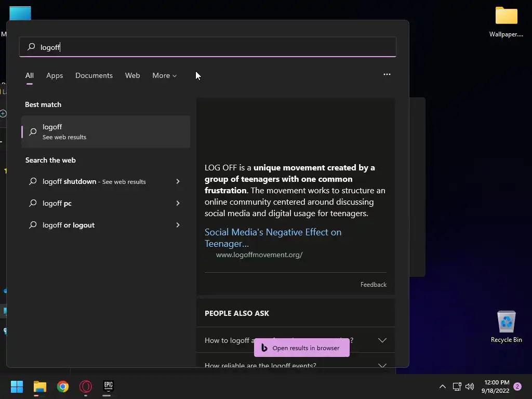Select the All search filter tab
The width and height of the screenshot is (532, 399).
[30, 76]
